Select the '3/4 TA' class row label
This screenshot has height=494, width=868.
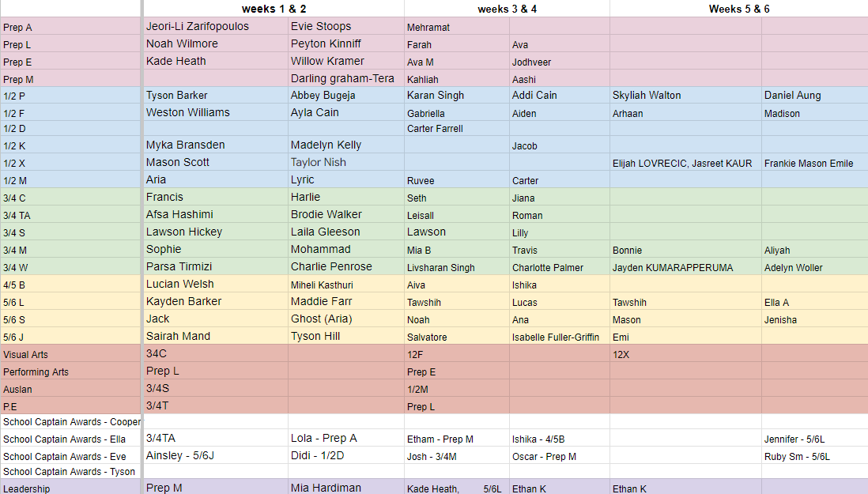[x=19, y=215]
